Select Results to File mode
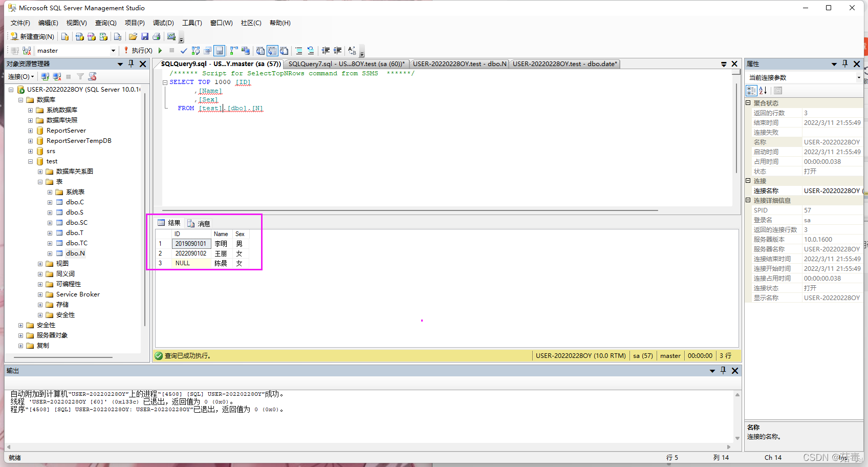 pyautogui.click(x=284, y=51)
